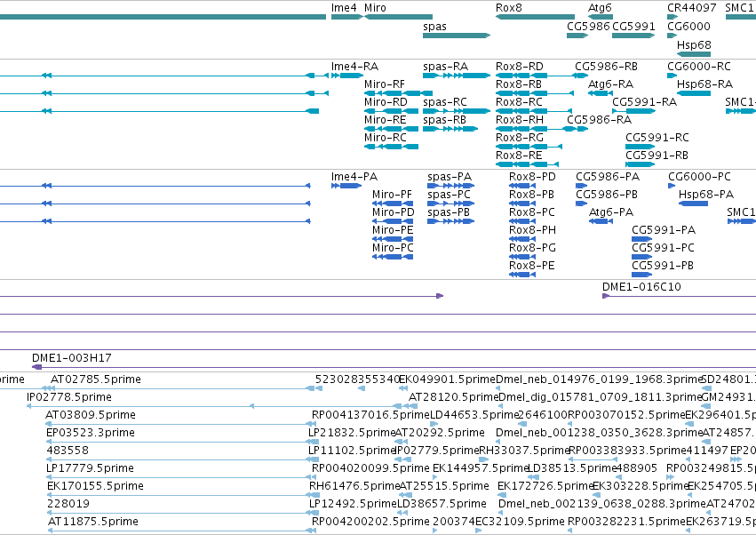Select the spas-RA transcript label
756x535 pixels.
445,67
